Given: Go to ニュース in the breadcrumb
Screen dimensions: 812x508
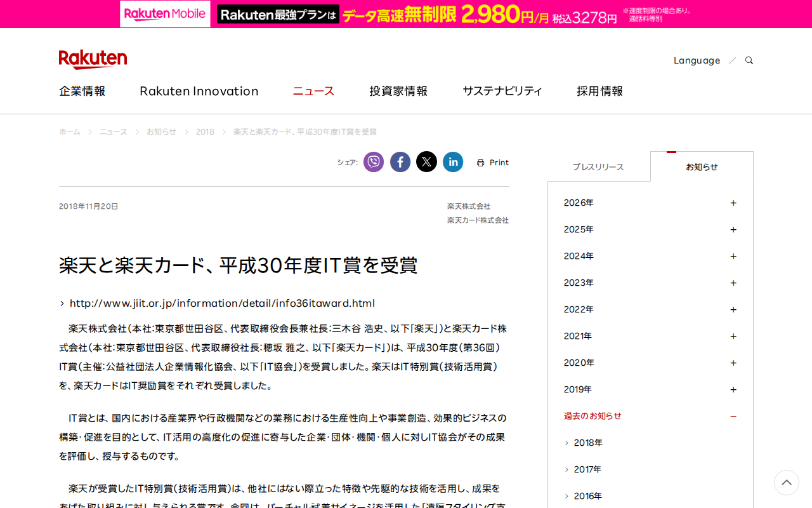Looking at the screenshot, I should [x=114, y=132].
